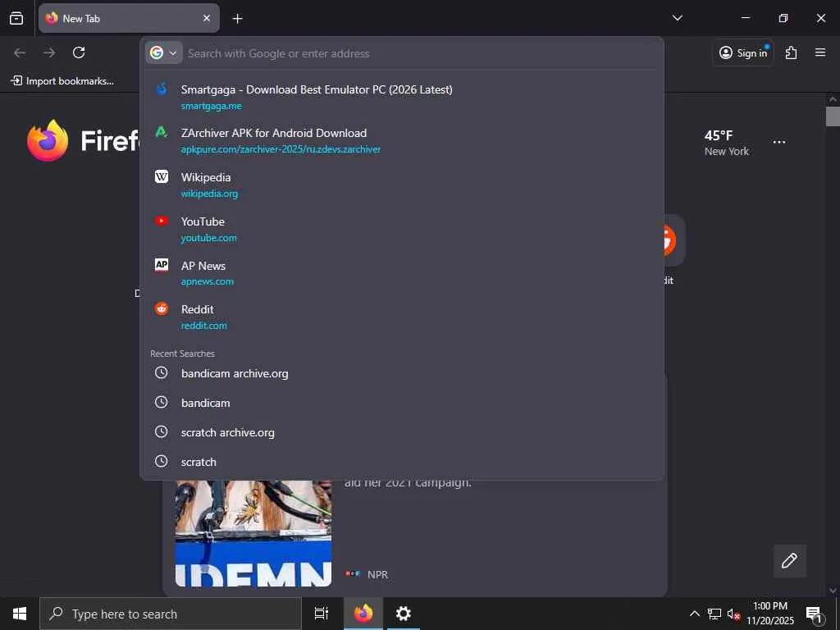The image size is (840, 630).
Task: Click the Reddit favicon in suggestions
Action: [x=162, y=308]
